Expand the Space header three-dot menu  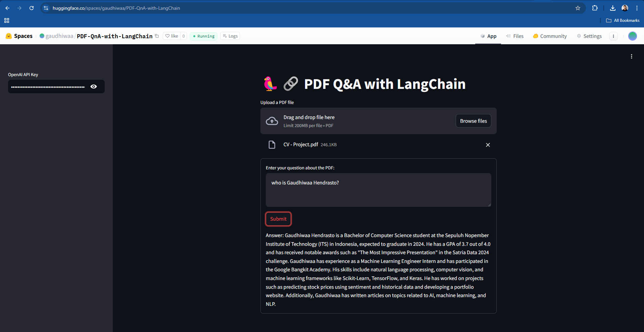[613, 36]
